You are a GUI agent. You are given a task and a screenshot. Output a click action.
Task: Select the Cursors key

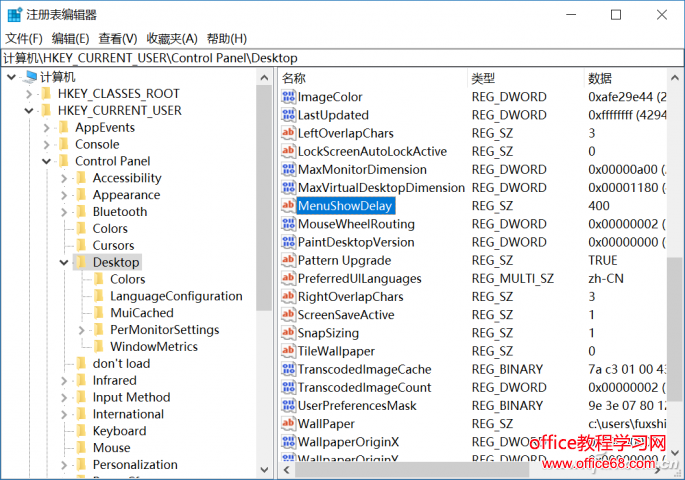point(113,245)
